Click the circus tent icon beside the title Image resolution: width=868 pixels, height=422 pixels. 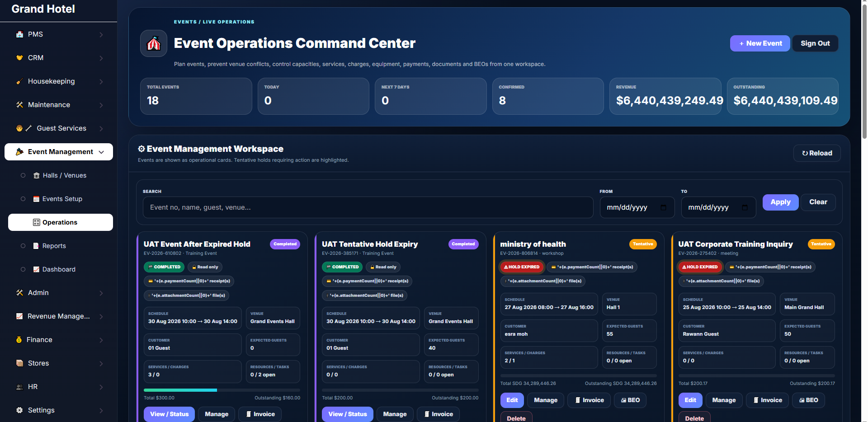point(154,43)
